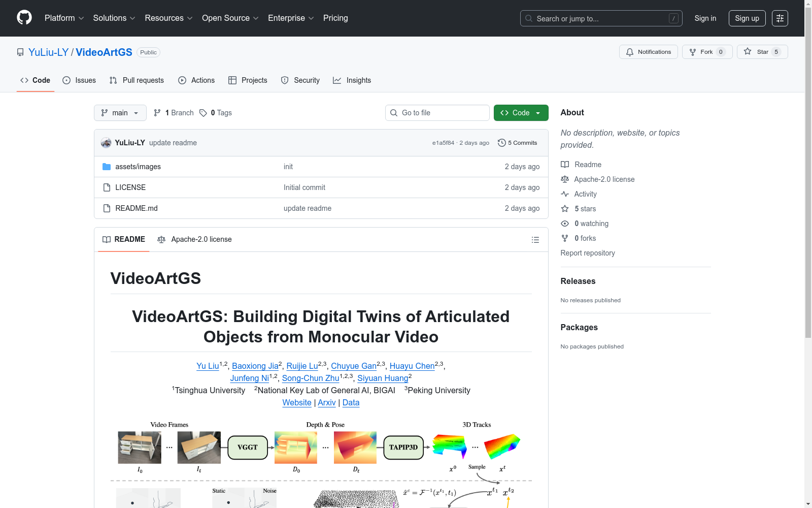The height and width of the screenshot is (508, 812).
Task: Click the assets/images folder icon
Action: [107, 167]
